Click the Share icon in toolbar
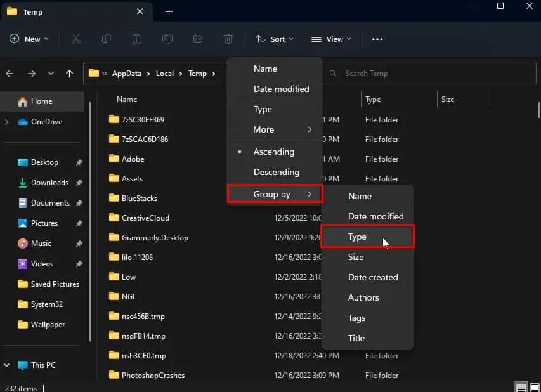Viewport: 541px width, 392px height. tap(198, 39)
